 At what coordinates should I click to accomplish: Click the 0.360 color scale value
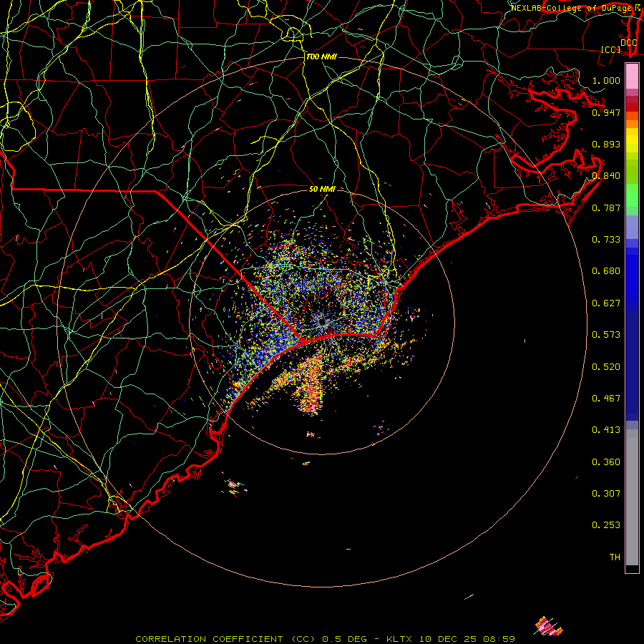coord(606,462)
